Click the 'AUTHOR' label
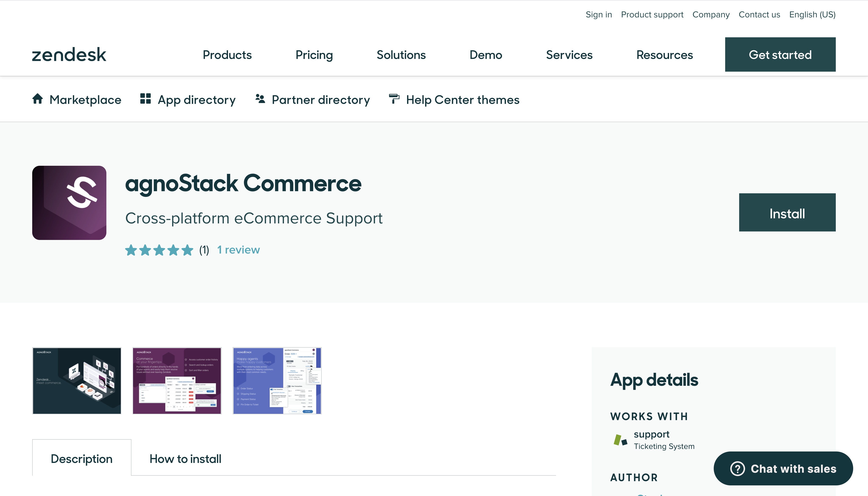The width and height of the screenshot is (868, 496). 634,478
